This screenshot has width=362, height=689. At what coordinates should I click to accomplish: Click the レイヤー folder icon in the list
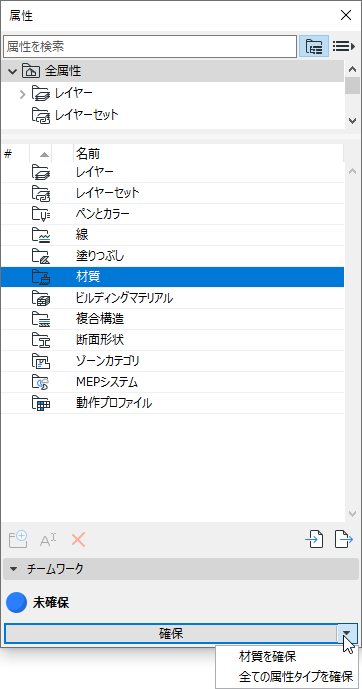[x=41, y=172]
